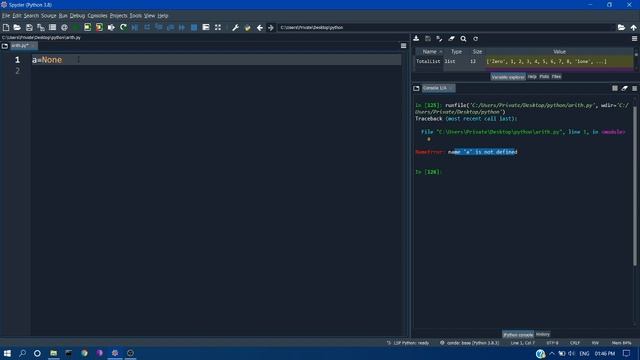
Task: Switch to Help pane tab
Action: coord(532,76)
